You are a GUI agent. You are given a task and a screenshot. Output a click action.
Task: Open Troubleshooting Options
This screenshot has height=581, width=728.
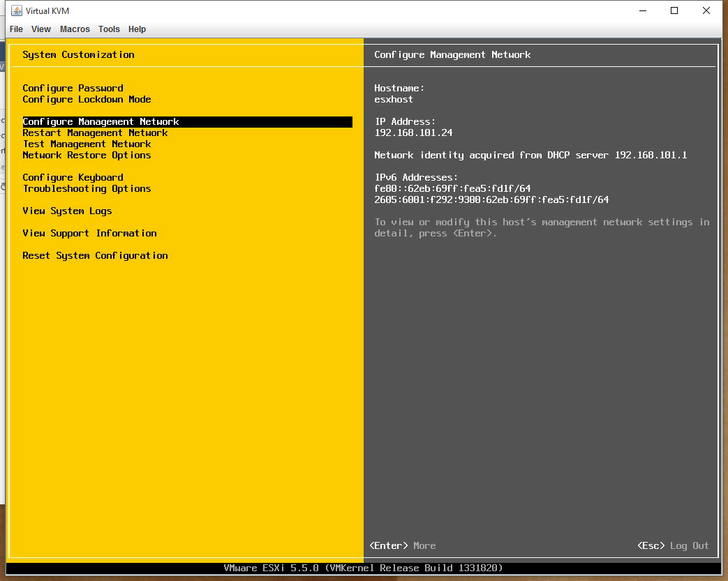pyautogui.click(x=87, y=189)
